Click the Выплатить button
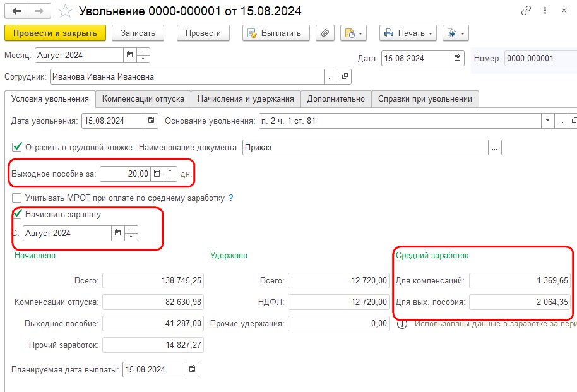The width and height of the screenshot is (577, 392). tap(276, 33)
